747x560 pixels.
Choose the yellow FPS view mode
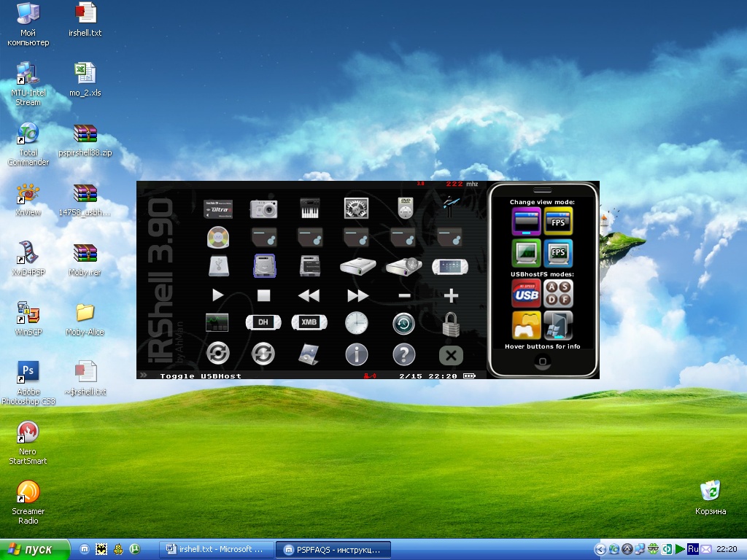click(558, 221)
